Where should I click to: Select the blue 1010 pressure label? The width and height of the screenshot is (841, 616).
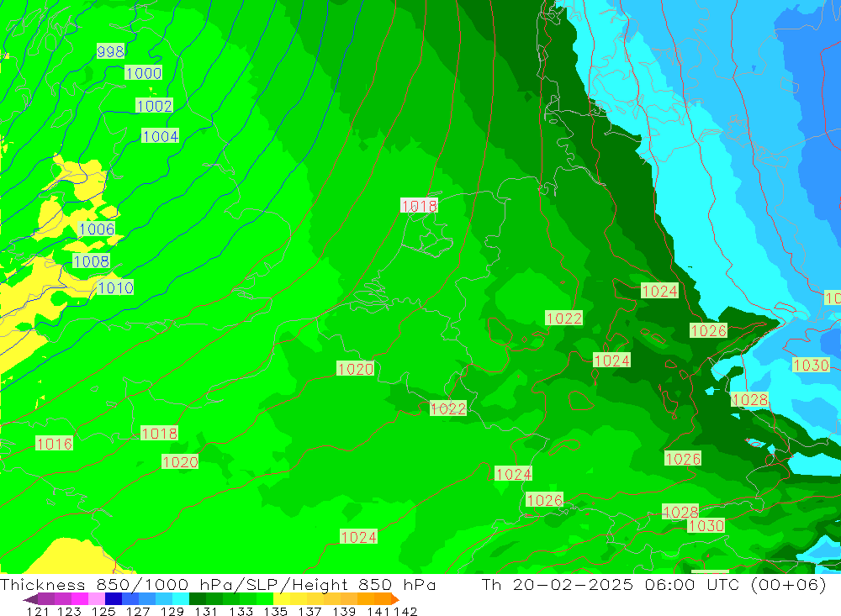[x=115, y=287]
